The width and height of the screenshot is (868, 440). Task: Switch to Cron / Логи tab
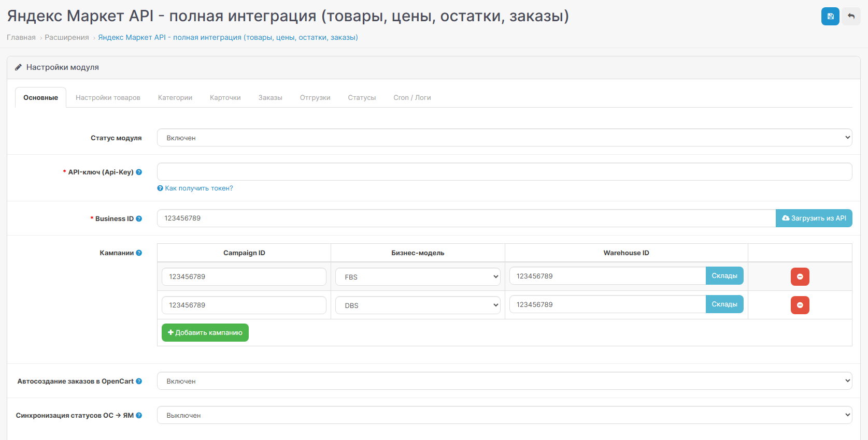click(412, 97)
